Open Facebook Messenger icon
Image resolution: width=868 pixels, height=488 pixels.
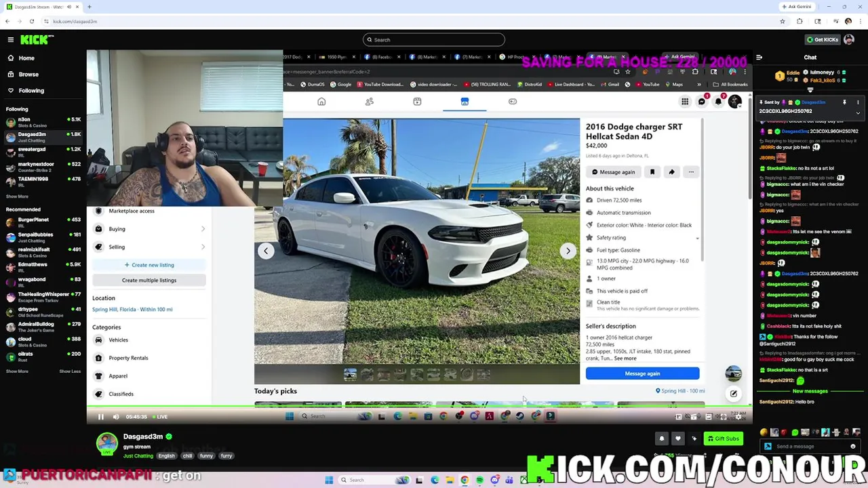702,102
